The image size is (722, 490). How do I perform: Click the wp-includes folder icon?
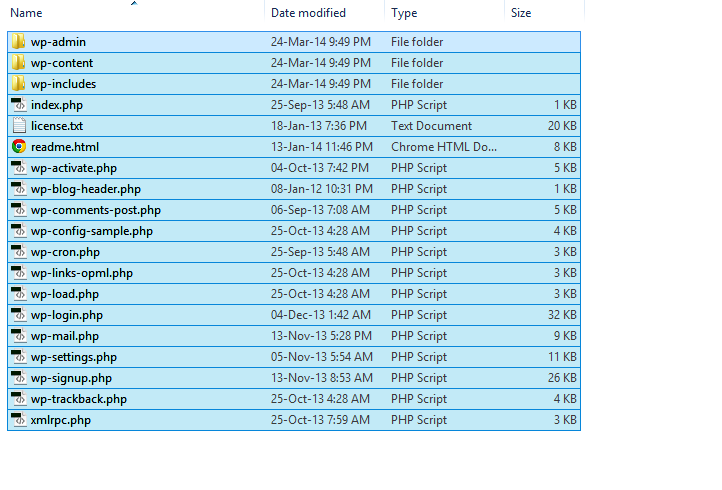(x=18, y=84)
